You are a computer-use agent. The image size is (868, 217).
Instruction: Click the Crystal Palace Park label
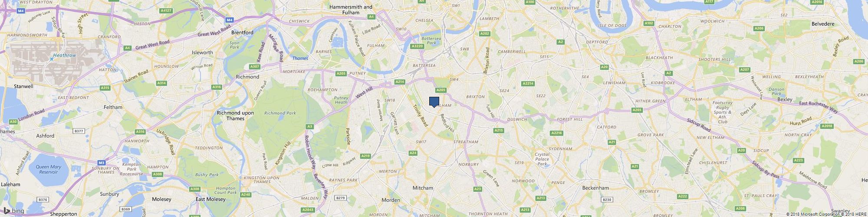542,159
